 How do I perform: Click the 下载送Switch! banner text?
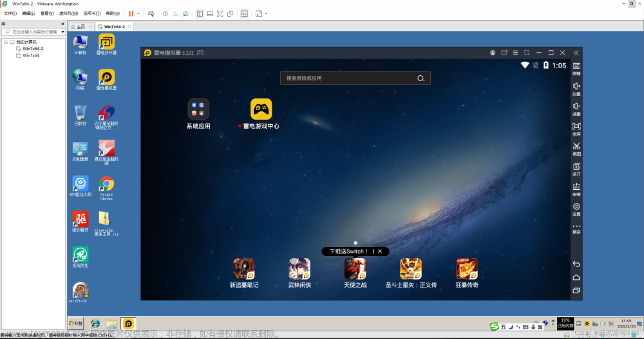pos(348,251)
